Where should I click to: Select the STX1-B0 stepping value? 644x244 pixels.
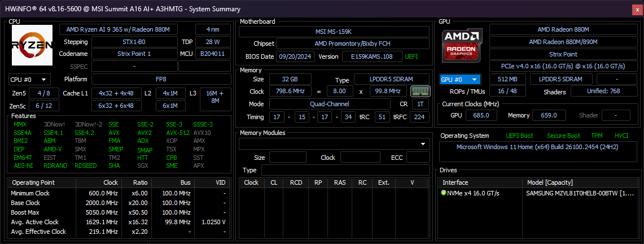[x=134, y=42]
